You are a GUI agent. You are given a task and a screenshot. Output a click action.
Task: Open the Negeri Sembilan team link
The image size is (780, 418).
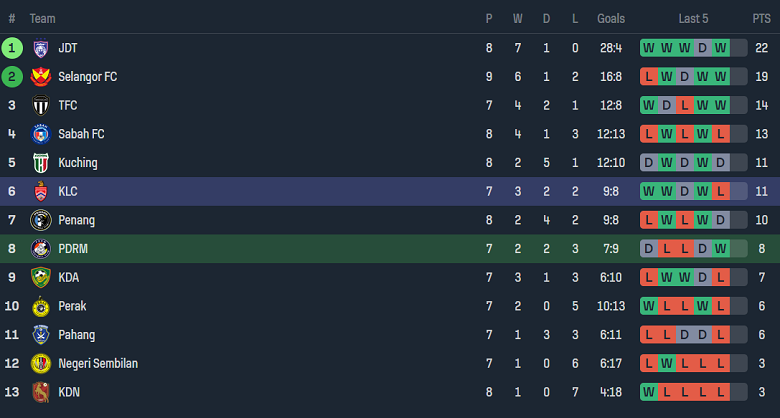98,364
